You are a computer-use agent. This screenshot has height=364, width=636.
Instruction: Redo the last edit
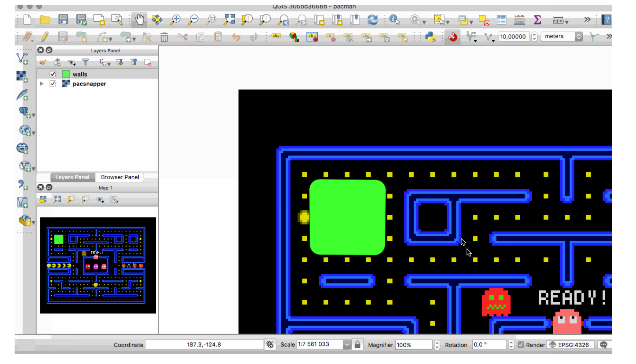(254, 37)
